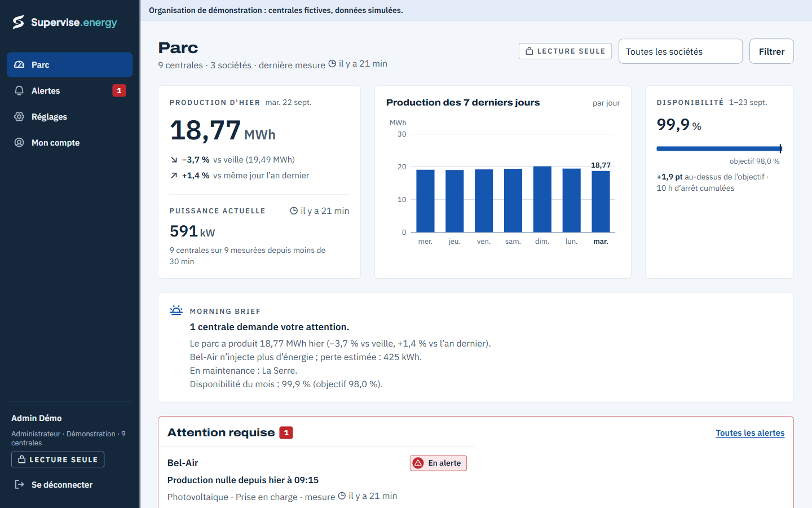Click the jeu. bar in production chart
This screenshot has height=508, width=812.
pyautogui.click(x=454, y=201)
